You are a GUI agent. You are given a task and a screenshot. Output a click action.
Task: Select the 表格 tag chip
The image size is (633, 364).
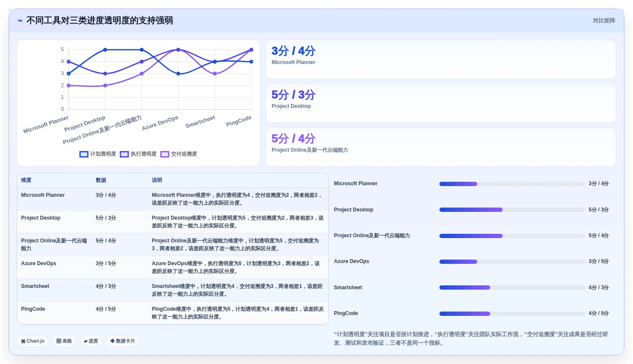click(64, 341)
